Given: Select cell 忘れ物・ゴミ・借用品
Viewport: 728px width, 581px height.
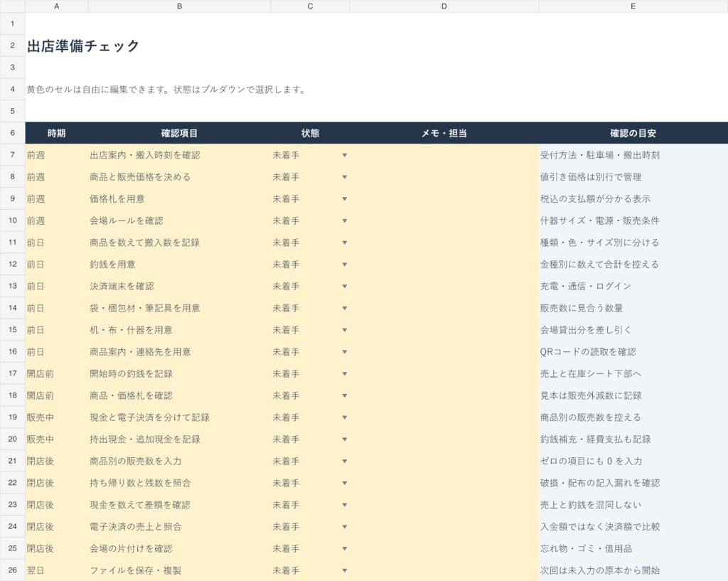Looking at the screenshot, I should [x=633, y=548].
